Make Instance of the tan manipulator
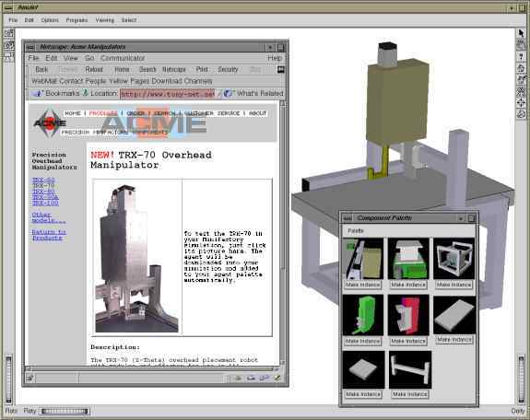530x420 pixels. [x=362, y=285]
